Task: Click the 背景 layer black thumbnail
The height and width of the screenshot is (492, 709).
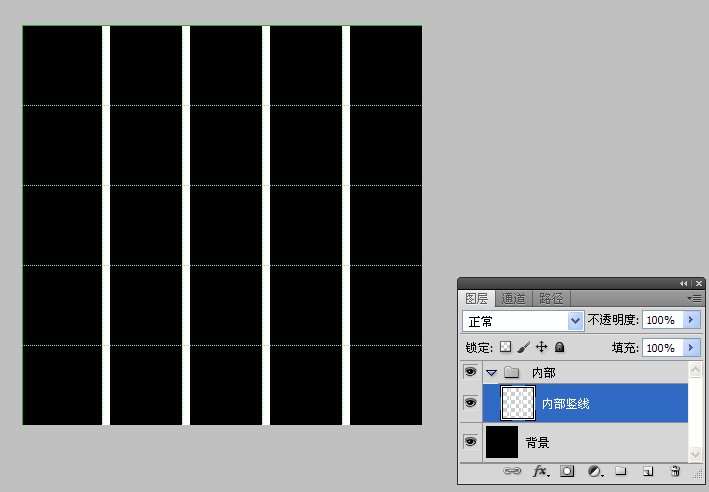Action: [x=502, y=442]
